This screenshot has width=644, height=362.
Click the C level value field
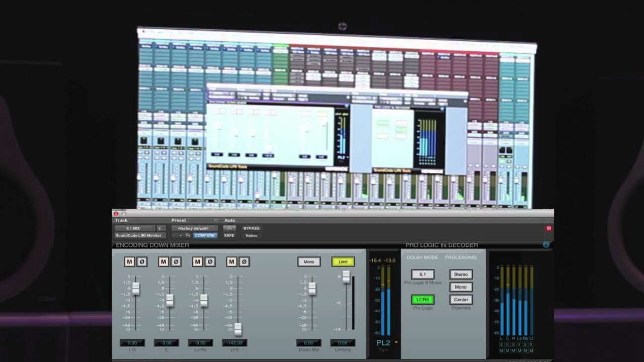tap(166, 343)
